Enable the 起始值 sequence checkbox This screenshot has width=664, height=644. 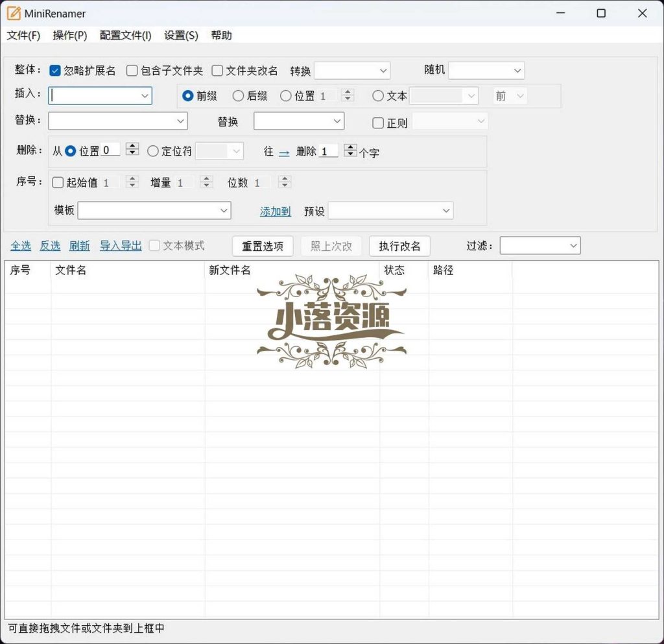(58, 182)
